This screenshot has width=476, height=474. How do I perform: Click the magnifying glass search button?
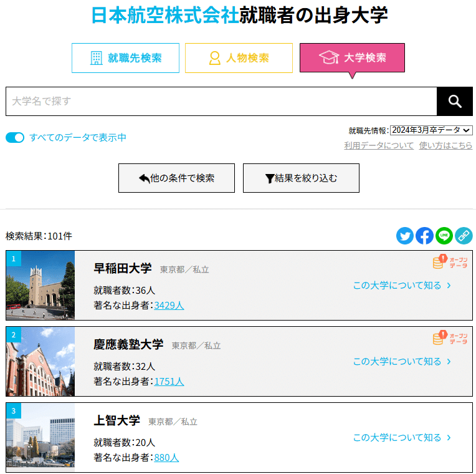tap(454, 101)
